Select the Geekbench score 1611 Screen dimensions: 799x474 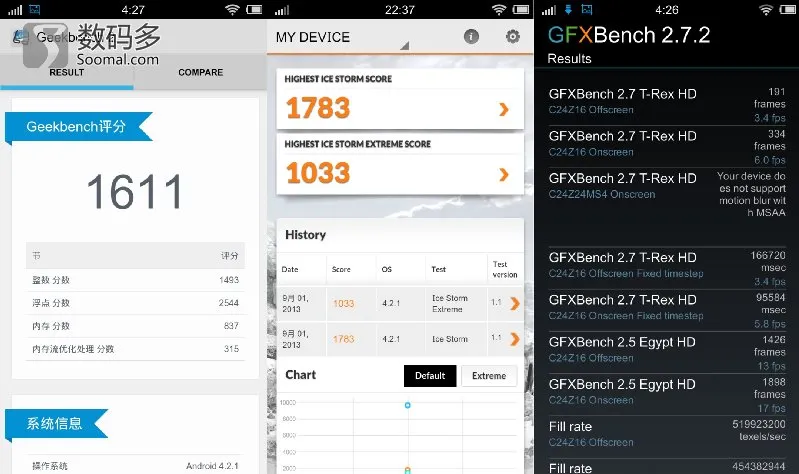(x=135, y=192)
